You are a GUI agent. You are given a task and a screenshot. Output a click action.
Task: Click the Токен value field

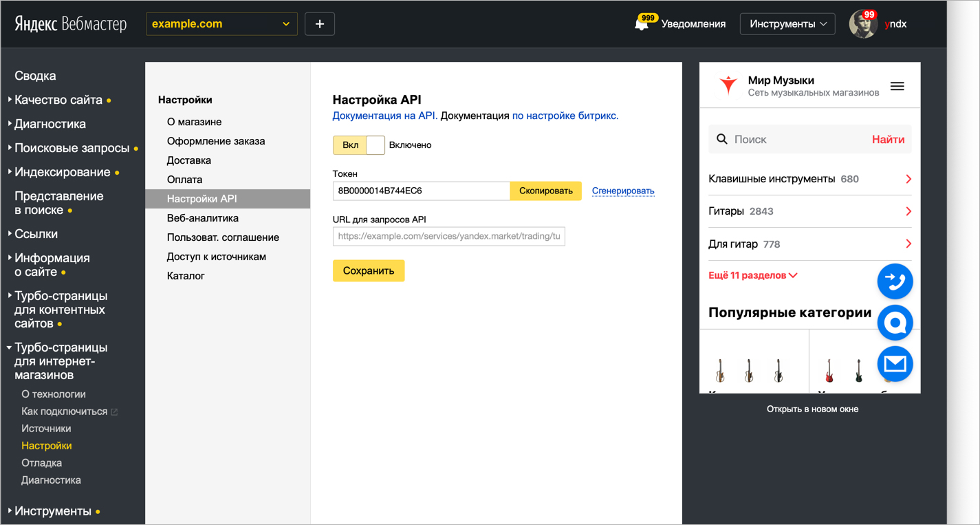422,191
